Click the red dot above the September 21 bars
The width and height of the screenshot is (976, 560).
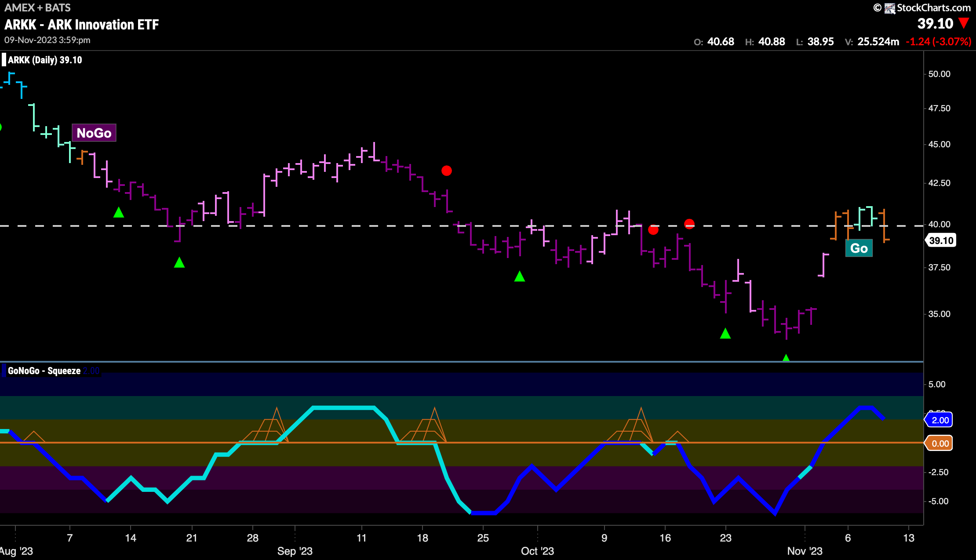click(447, 171)
